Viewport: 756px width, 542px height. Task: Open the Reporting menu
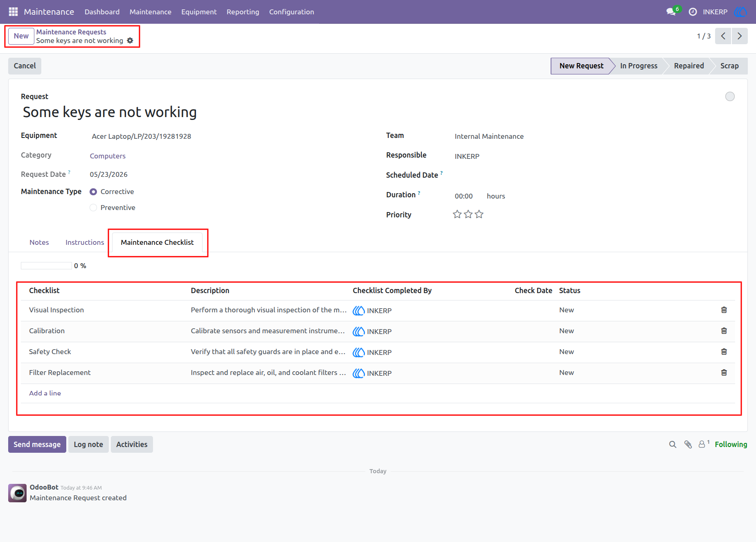tap(243, 12)
